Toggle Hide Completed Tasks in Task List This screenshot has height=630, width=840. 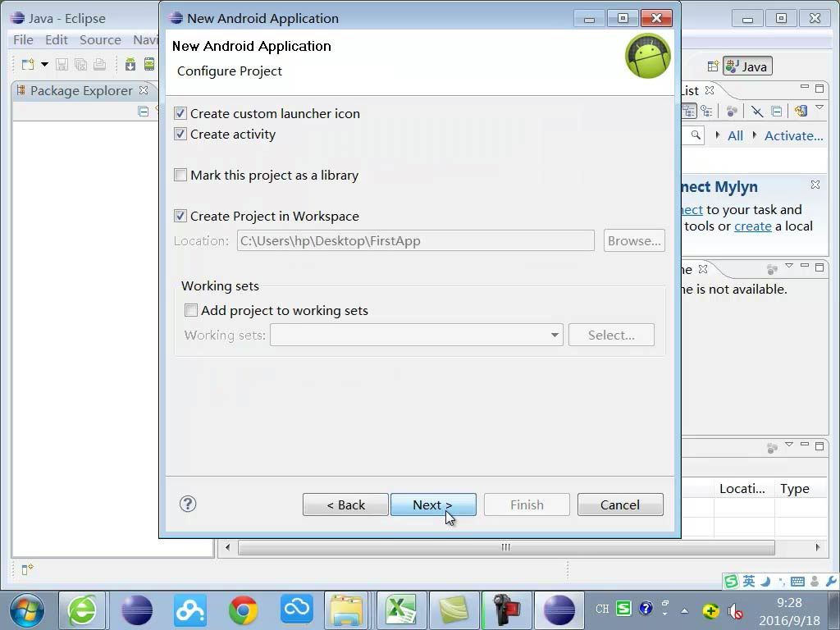tap(757, 111)
